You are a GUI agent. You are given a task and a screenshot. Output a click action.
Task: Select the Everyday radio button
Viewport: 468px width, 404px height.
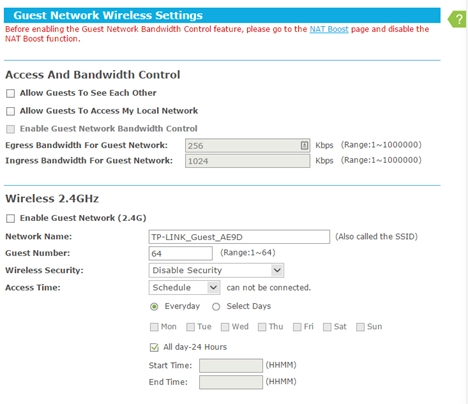(154, 307)
